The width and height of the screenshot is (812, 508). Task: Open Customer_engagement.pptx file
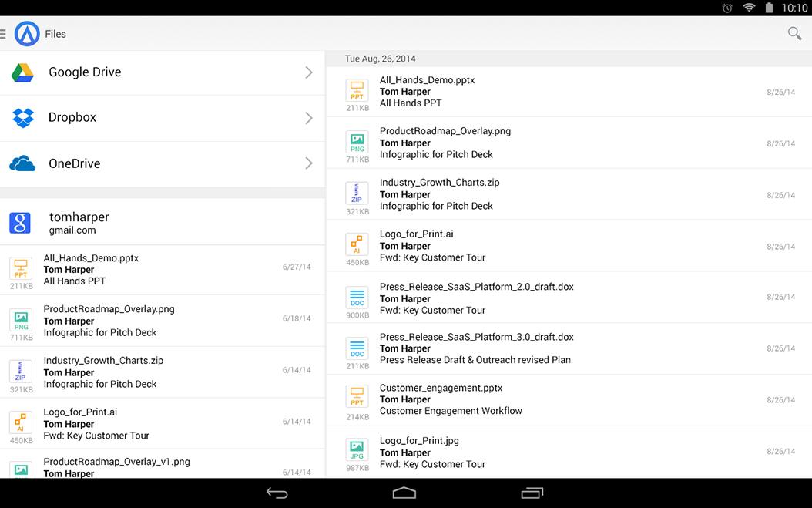pyautogui.click(x=569, y=399)
